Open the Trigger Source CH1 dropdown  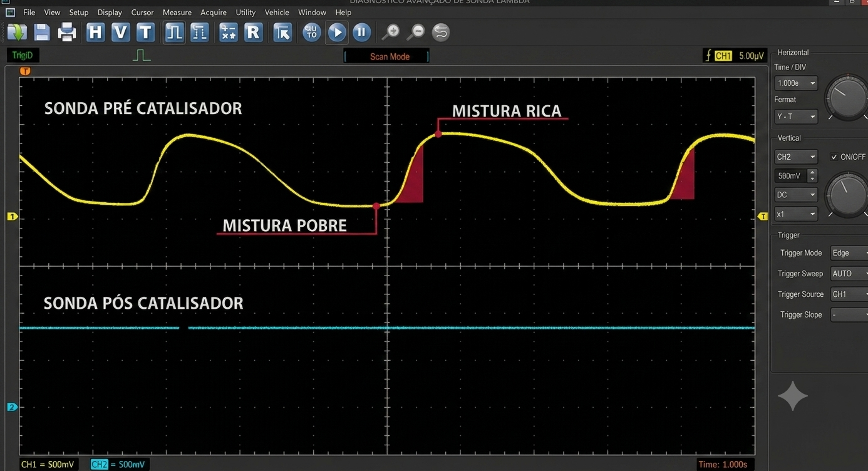pyautogui.click(x=849, y=294)
